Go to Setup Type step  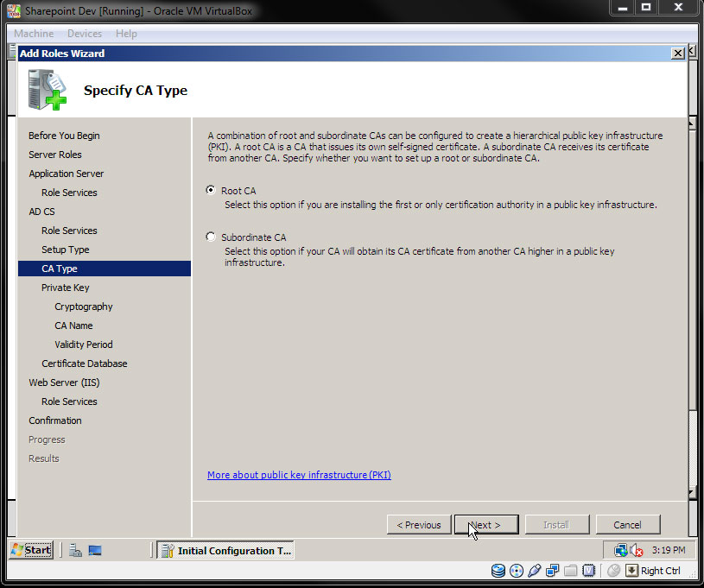(66, 250)
